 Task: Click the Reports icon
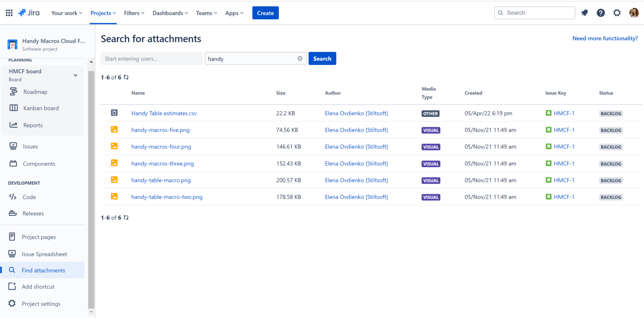click(x=13, y=125)
